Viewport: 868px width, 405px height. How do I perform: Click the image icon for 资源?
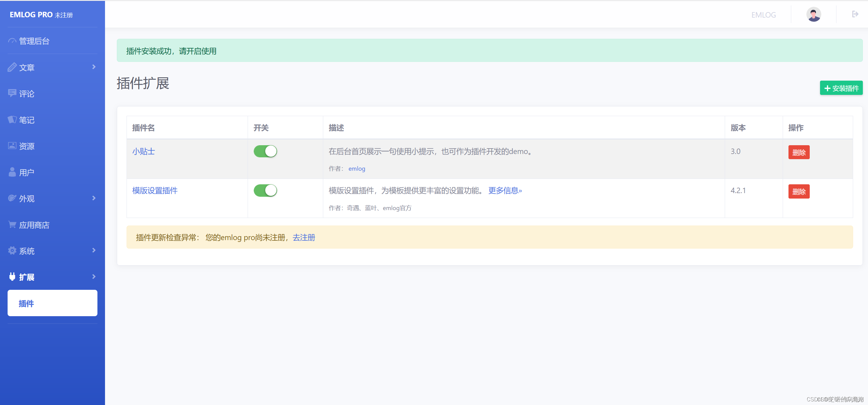pos(12,146)
